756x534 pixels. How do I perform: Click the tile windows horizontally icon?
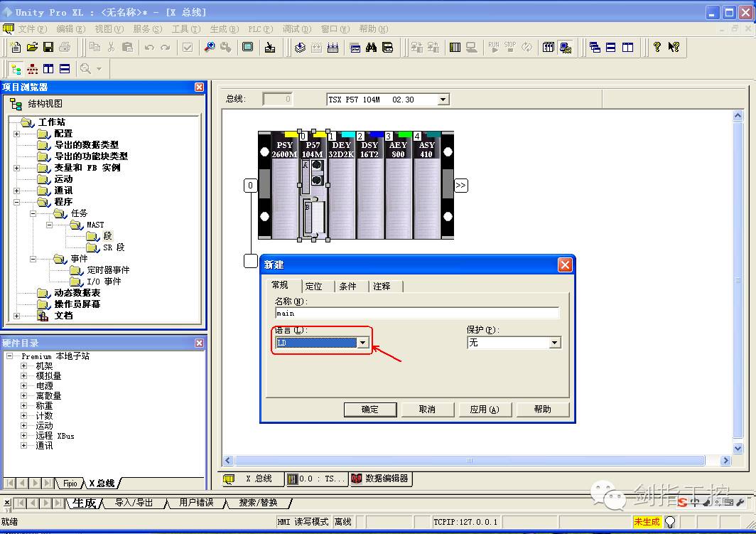point(611,47)
